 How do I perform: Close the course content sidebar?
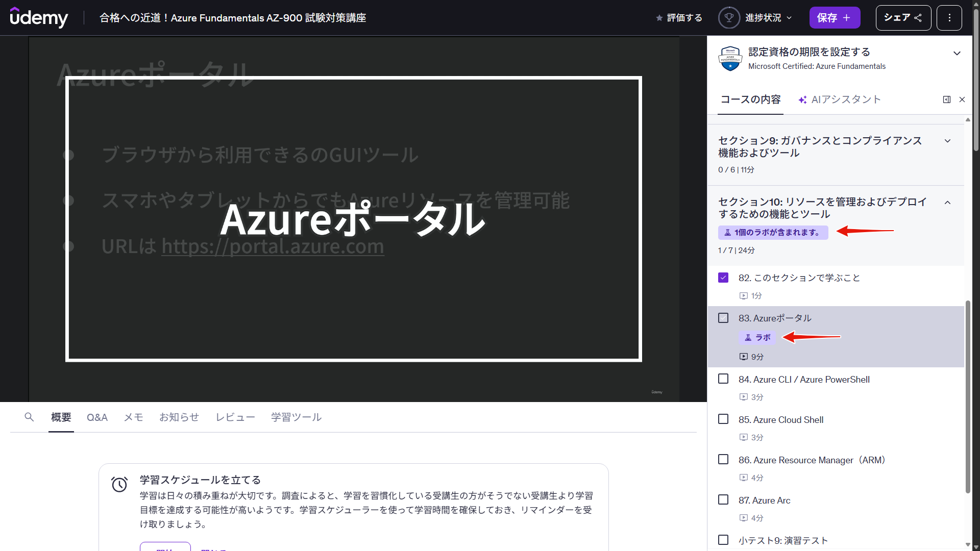coord(962,99)
